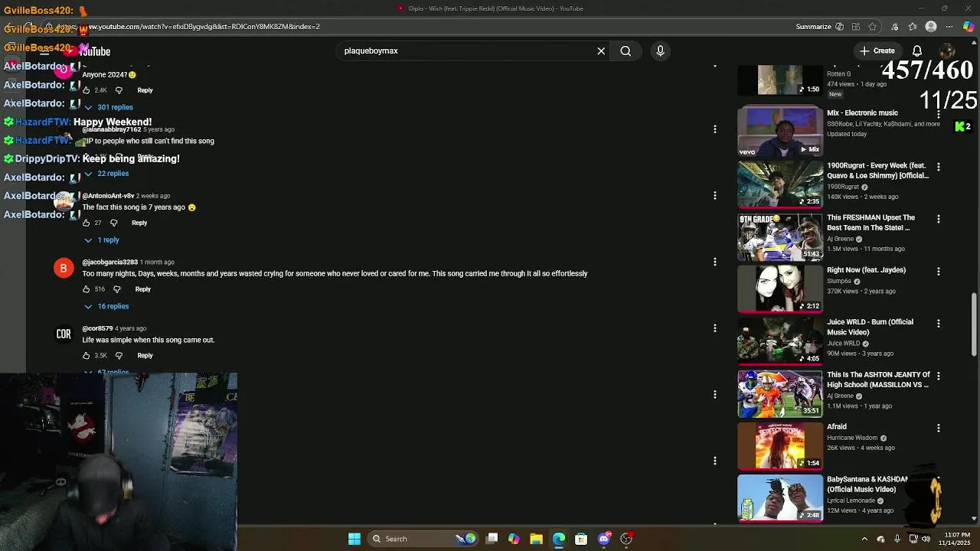The width and height of the screenshot is (980, 551).
Task: Open Discord from the taskbar
Action: (604, 539)
